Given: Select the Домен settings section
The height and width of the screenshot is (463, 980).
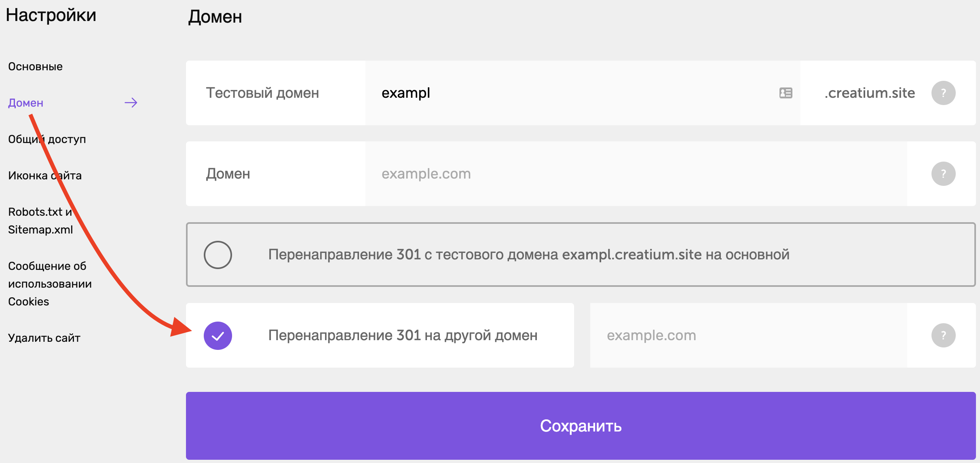Looking at the screenshot, I should (x=26, y=103).
